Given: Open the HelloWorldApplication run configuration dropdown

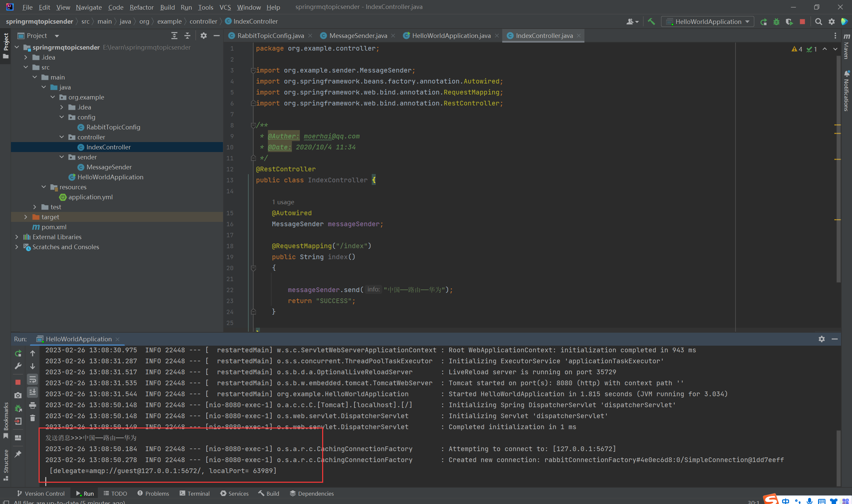Looking at the screenshot, I should pyautogui.click(x=708, y=22).
